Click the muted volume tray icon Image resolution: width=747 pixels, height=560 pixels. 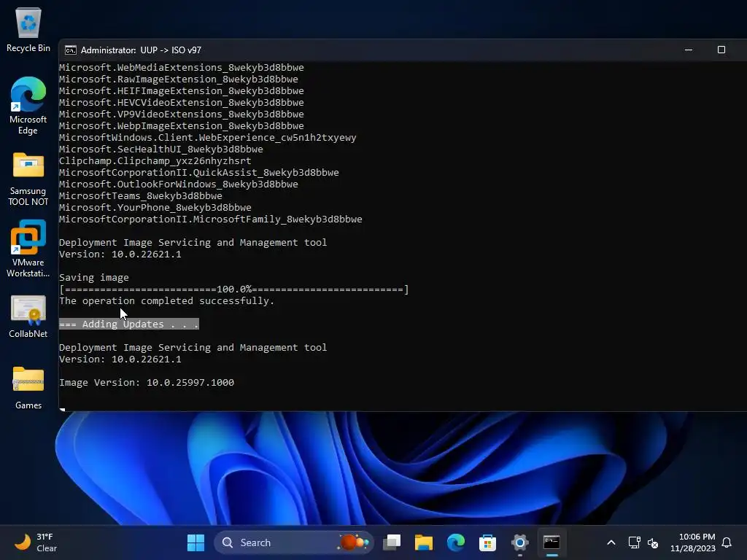(653, 542)
